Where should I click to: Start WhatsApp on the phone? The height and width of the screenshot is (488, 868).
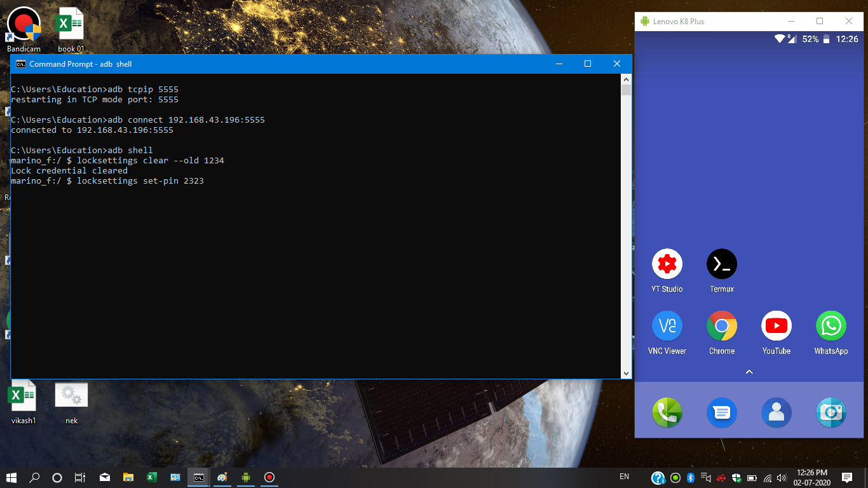[831, 326]
